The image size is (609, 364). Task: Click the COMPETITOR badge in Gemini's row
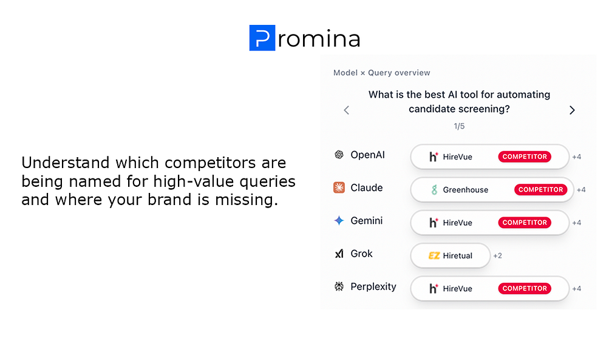pyautogui.click(x=524, y=223)
